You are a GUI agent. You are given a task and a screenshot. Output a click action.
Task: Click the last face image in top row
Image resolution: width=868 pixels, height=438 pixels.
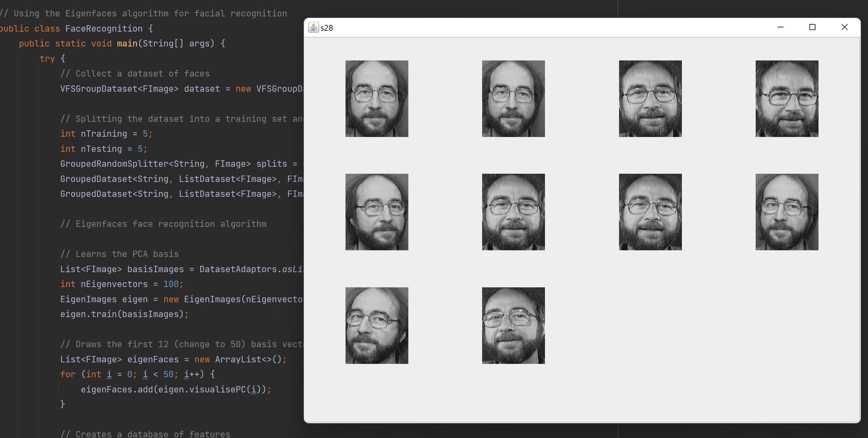tap(787, 98)
